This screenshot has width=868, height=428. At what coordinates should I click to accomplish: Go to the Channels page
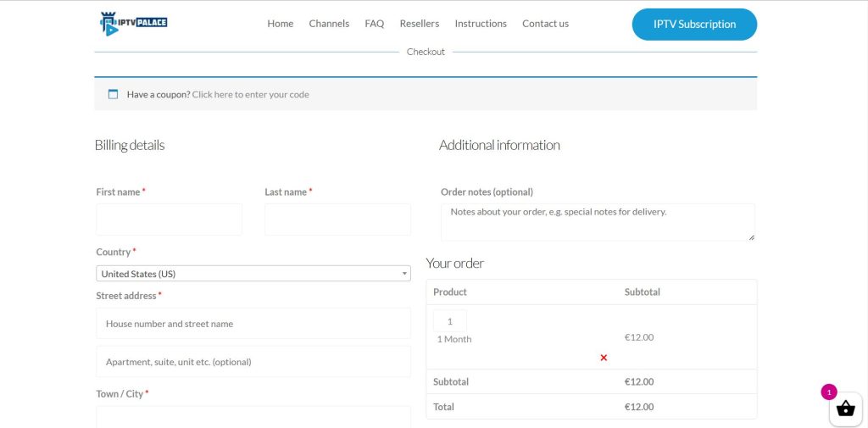(x=329, y=24)
